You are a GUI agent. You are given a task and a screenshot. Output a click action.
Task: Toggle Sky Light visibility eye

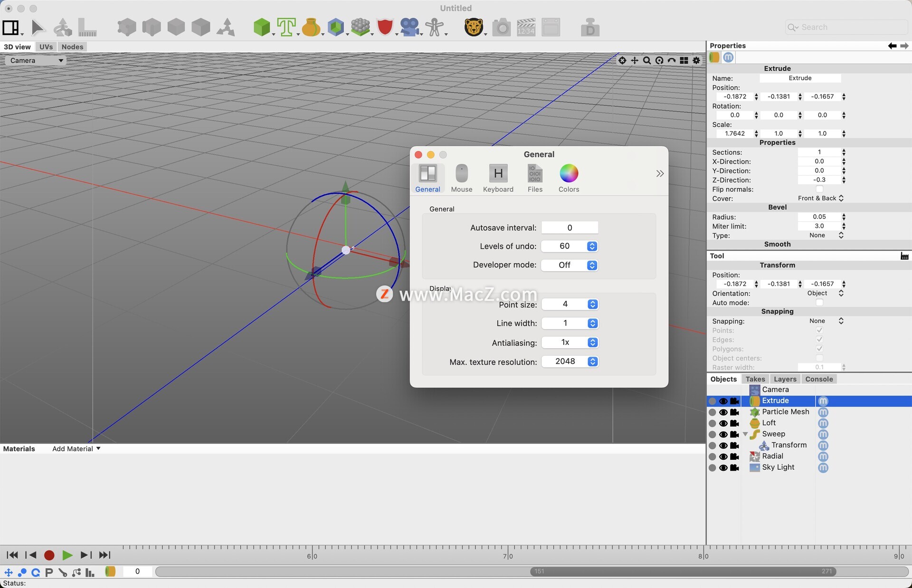tap(723, 468)
